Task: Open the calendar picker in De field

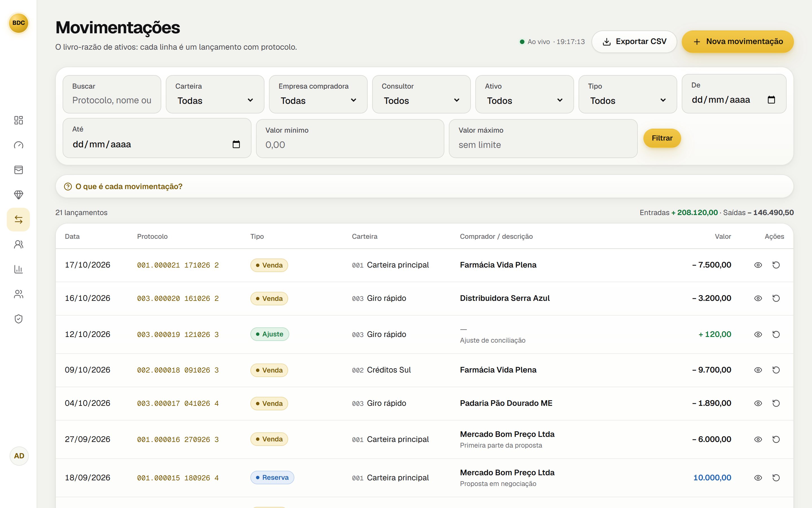Action: tap(771, 100)
